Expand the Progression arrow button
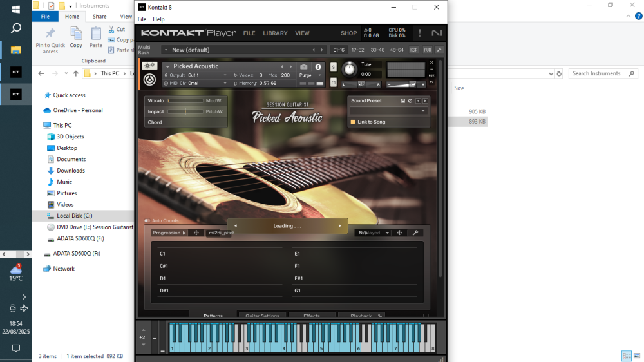This screenshot has height=362, width=644. 184,233
